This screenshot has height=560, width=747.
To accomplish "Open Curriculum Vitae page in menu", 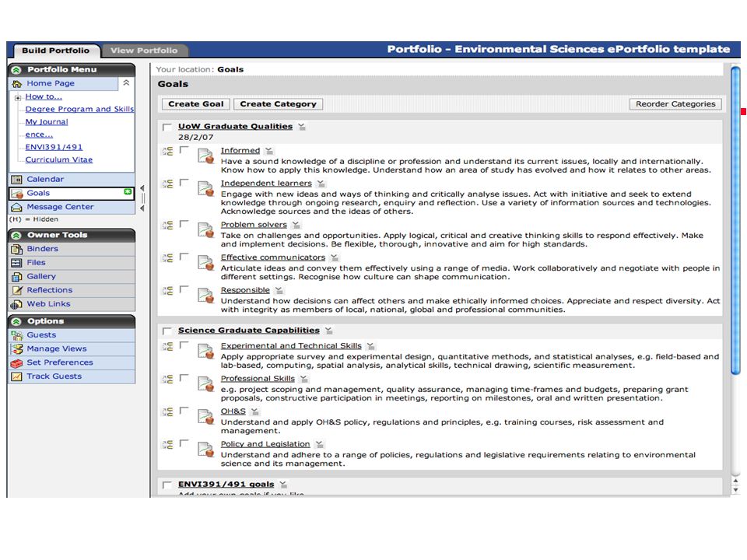I will (59, 160).
